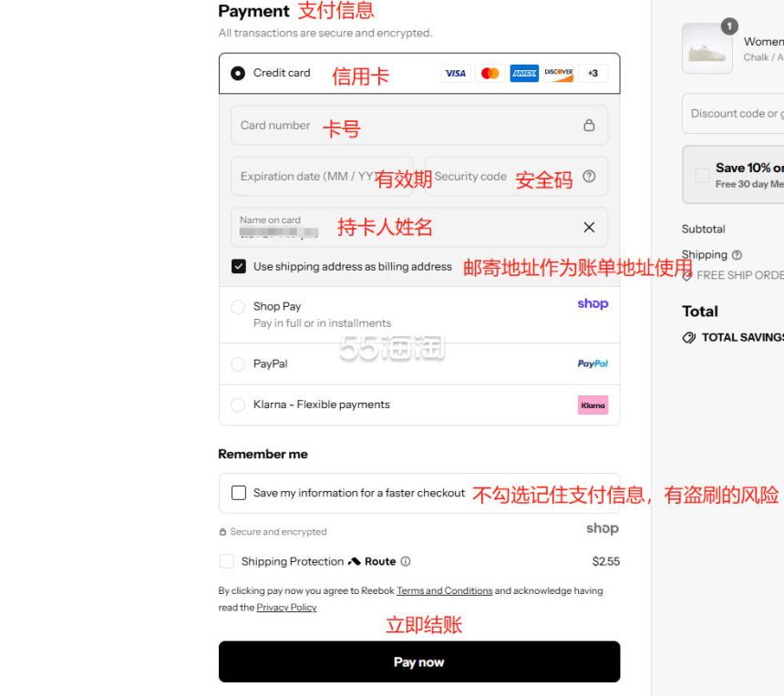Open the Terms and Conditions link

(x=445, y=590)
